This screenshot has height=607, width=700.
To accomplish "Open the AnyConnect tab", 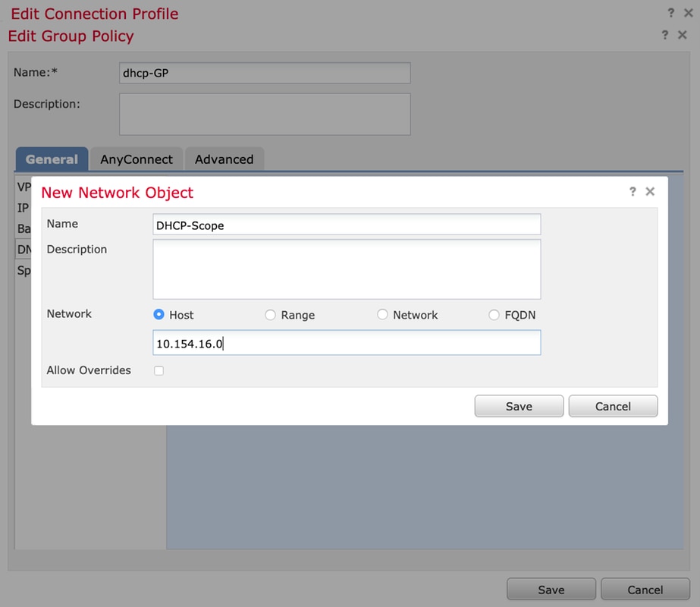I will pyautogui.click(x=137, y=159).
